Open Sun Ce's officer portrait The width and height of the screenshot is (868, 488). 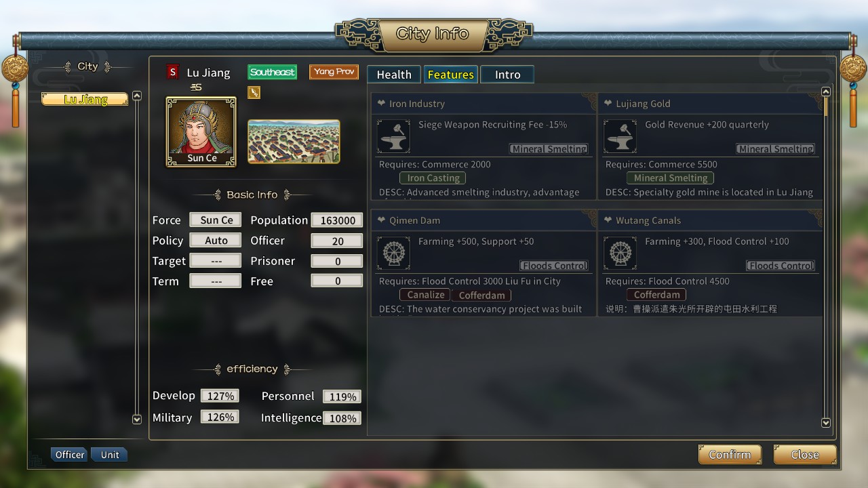click(x=201, y=131)
